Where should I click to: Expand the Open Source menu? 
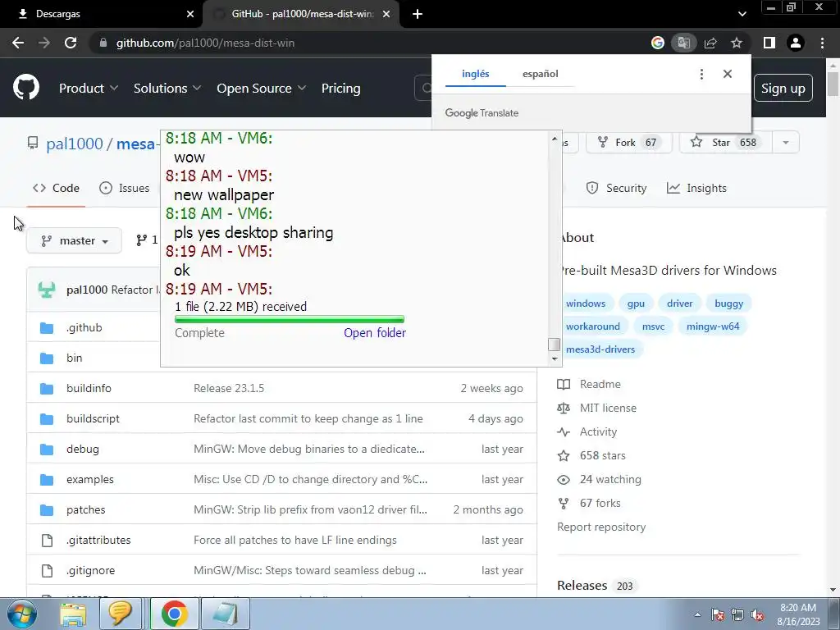[x=262, y=89]
